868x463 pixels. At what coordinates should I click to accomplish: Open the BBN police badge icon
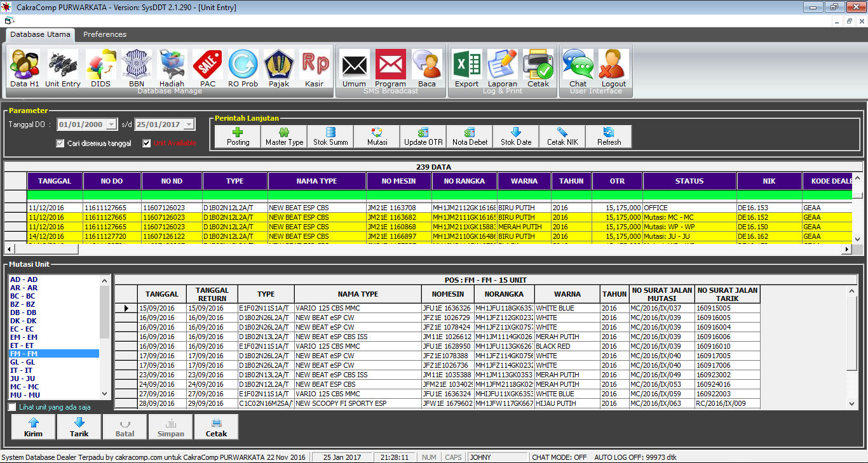tap(136, 67)
